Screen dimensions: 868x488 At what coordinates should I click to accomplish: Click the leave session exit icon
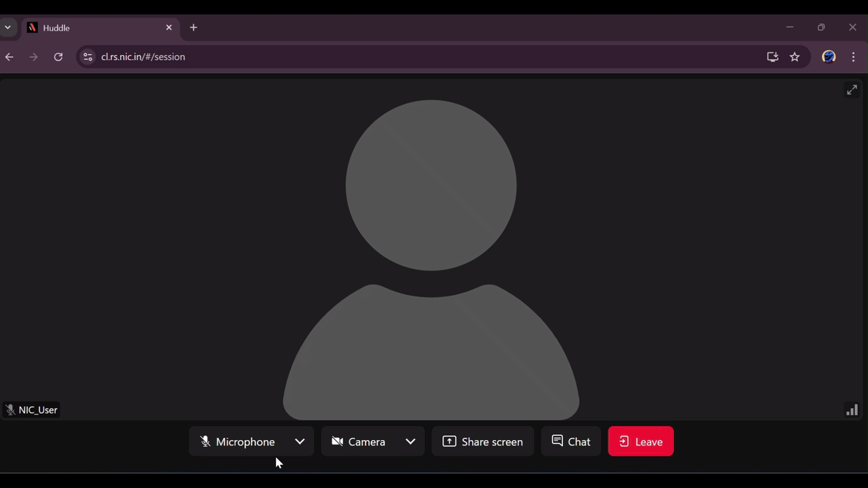(x=624, y=441)
